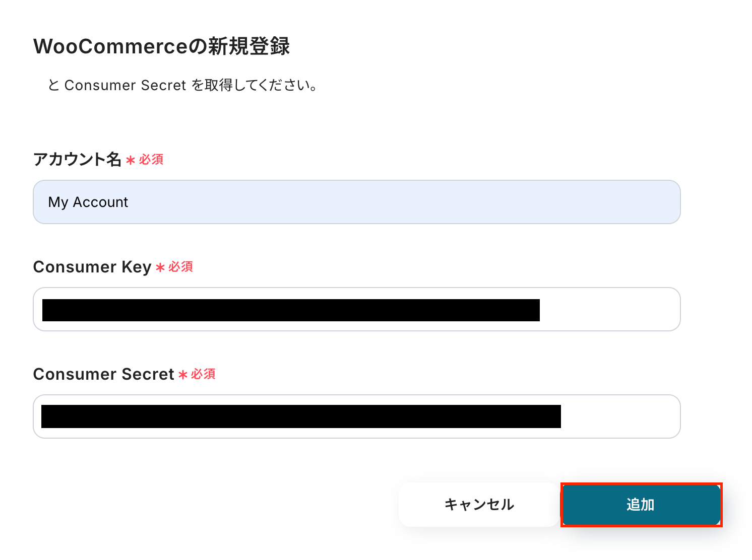Click the 必須 marker next to アカウント名
This screenshot has width=752, height=560.
click(x=151, y=160)
